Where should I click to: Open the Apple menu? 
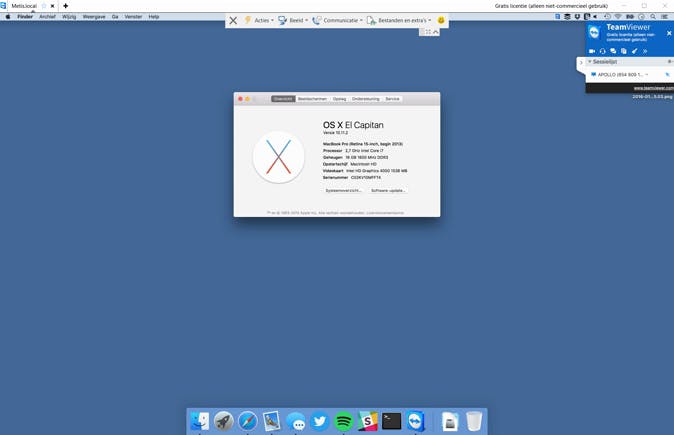(8, 17)
